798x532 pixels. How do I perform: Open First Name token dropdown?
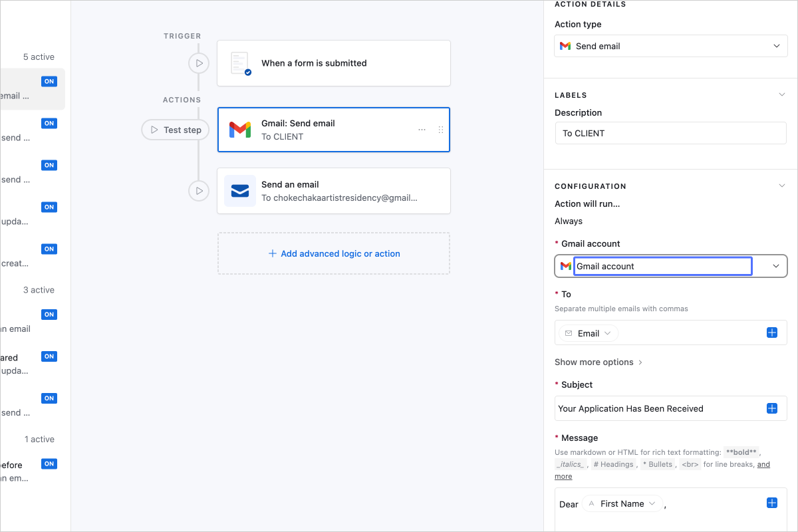pyautogui.click(x=652, y=503)
